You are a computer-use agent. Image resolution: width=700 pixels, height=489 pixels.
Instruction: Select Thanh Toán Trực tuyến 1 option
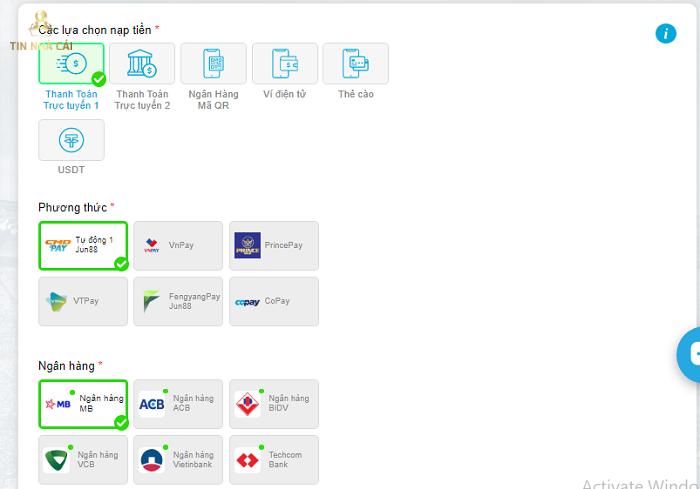(71, 64)
